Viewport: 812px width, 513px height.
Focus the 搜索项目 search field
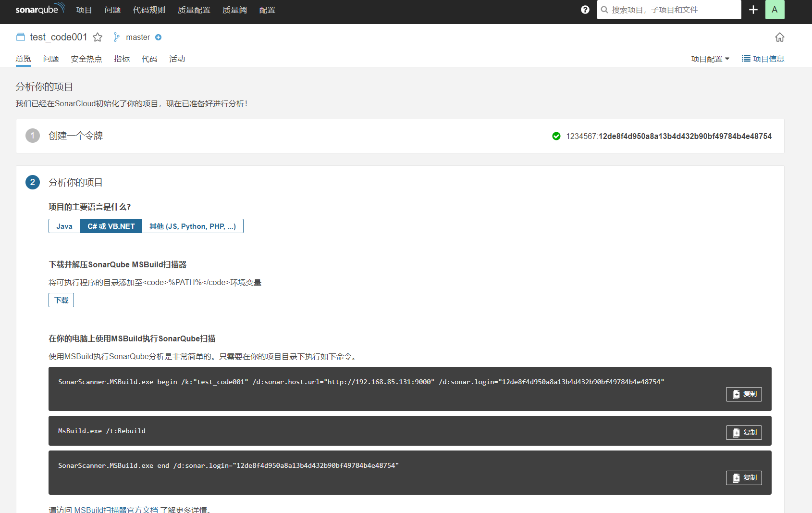tap(669, 10)
